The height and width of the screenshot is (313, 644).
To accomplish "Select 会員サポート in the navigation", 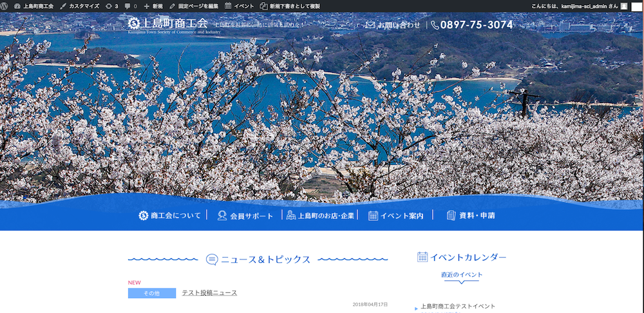I will (x=245, y=216).
